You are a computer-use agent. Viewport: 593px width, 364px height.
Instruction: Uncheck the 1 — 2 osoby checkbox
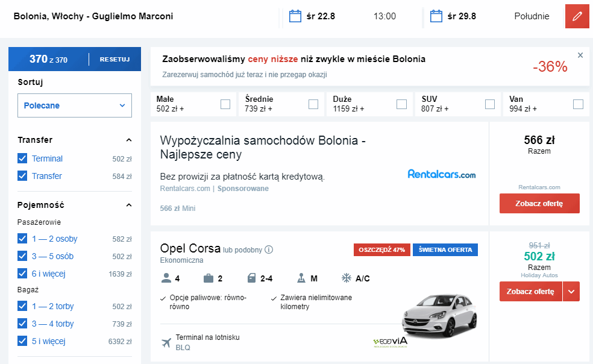[x=22, y=239]
